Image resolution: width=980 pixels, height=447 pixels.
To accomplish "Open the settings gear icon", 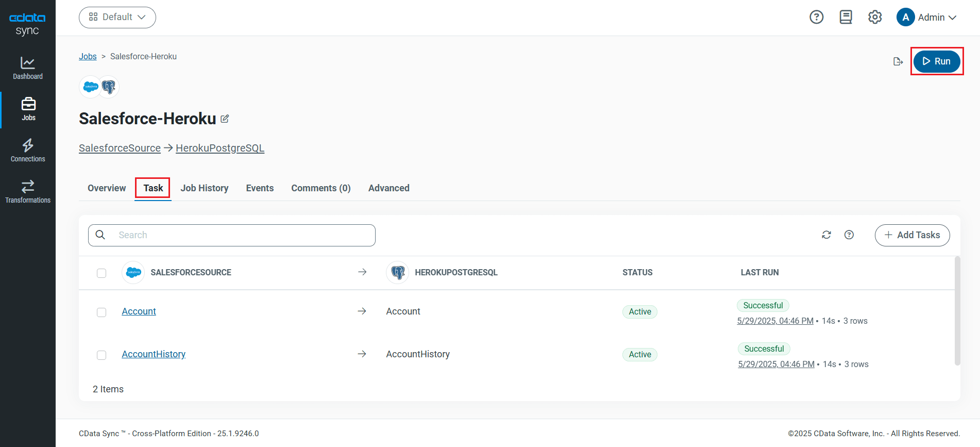I will (875, 18).
